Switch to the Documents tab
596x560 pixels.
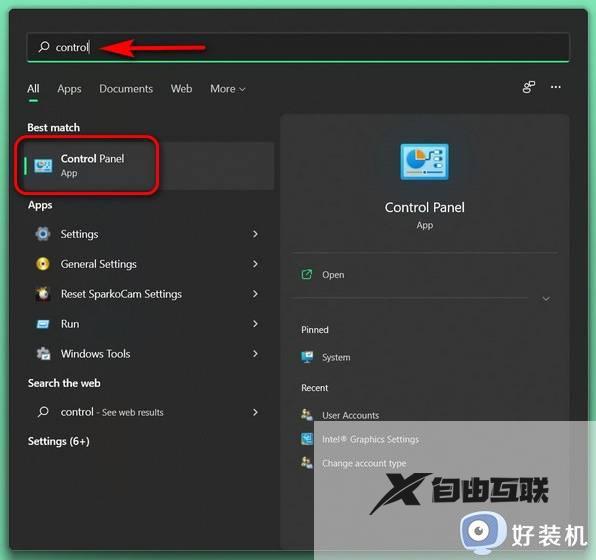126,89
